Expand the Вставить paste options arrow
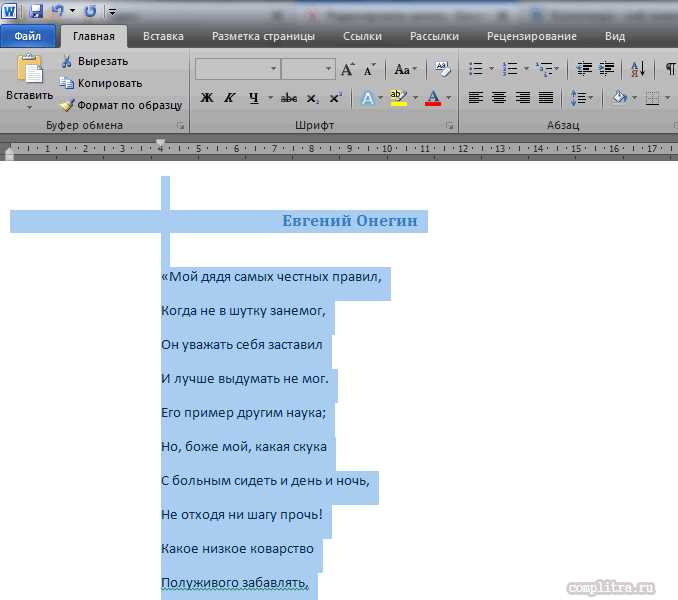The image size is (678, 600). 29,107
